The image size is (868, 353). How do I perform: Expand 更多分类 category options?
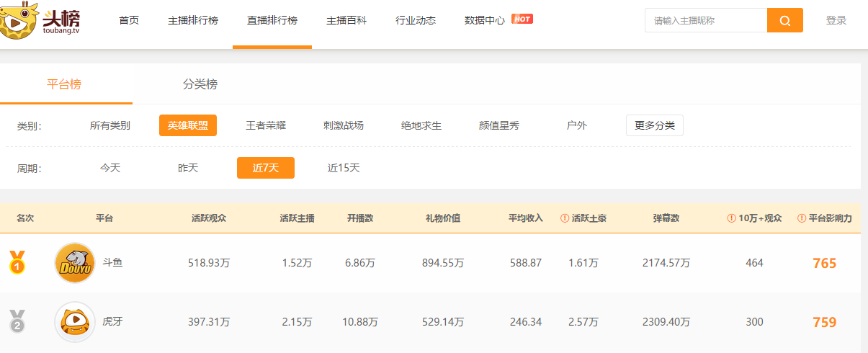point(654,125)
